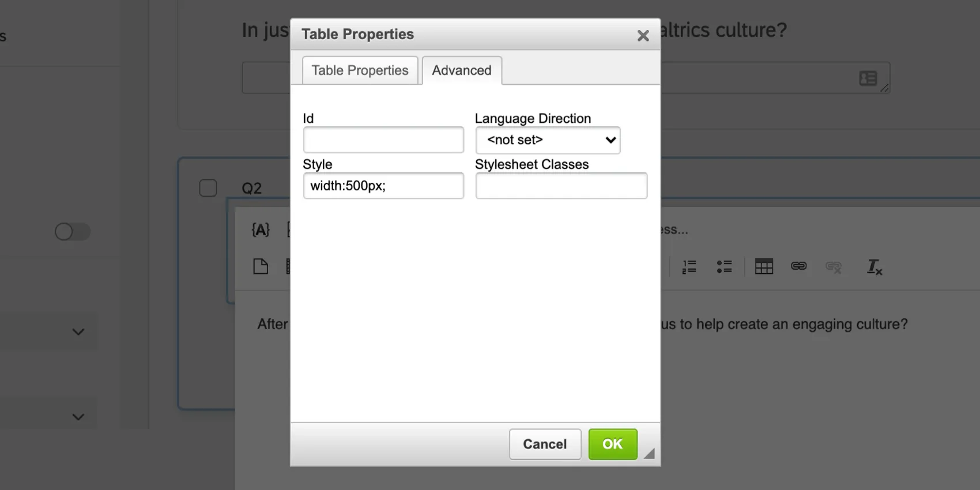Click inside the Id input field

coord(383,140)
